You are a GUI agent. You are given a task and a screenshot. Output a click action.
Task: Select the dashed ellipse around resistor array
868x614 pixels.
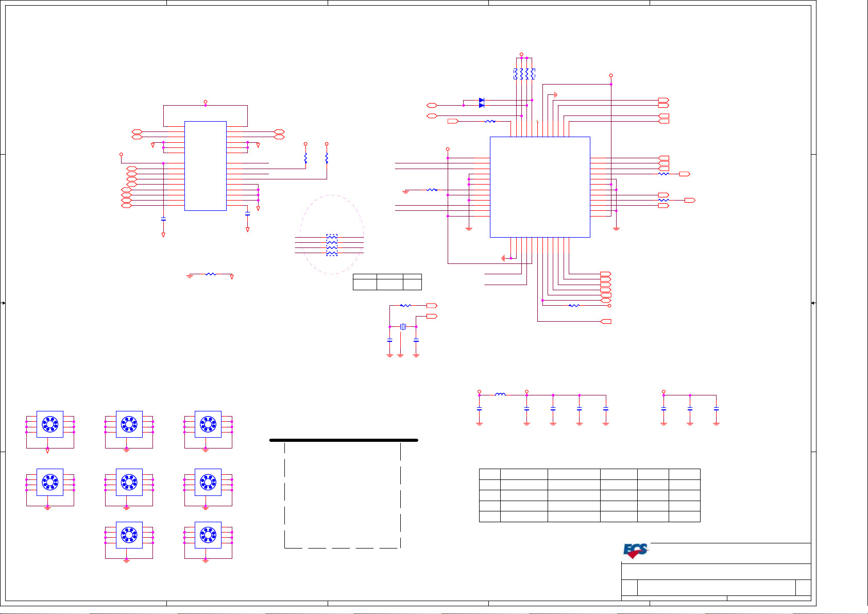point(332,235)
